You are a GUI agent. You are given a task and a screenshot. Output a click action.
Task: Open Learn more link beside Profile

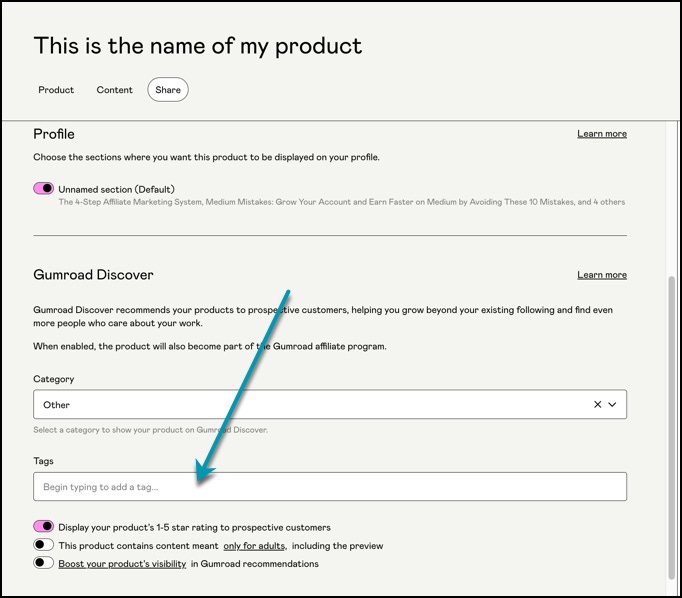(602, 134)
